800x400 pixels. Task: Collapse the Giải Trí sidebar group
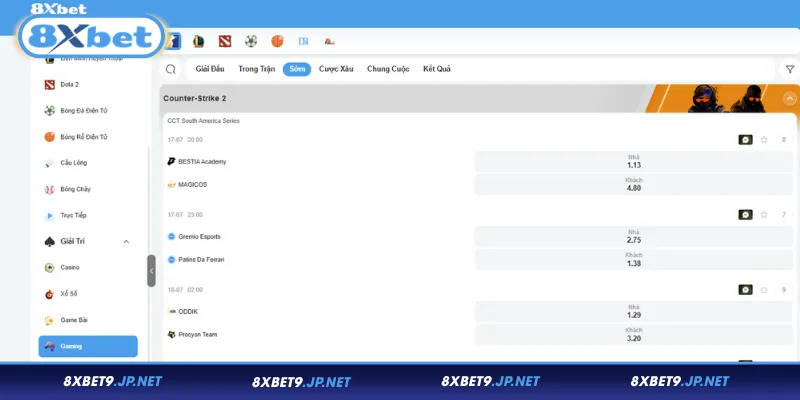point(127,241)
